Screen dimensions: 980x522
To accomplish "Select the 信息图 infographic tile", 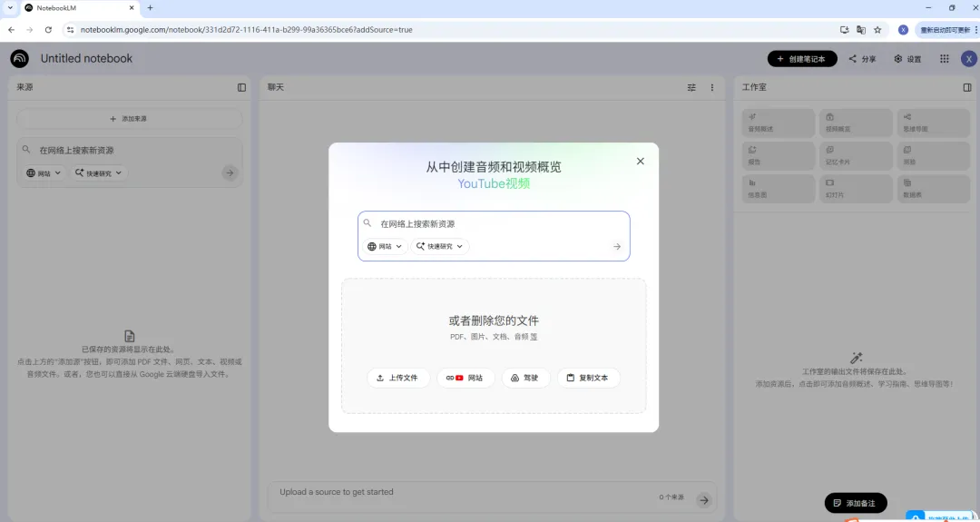I will (x=779, y=189).
